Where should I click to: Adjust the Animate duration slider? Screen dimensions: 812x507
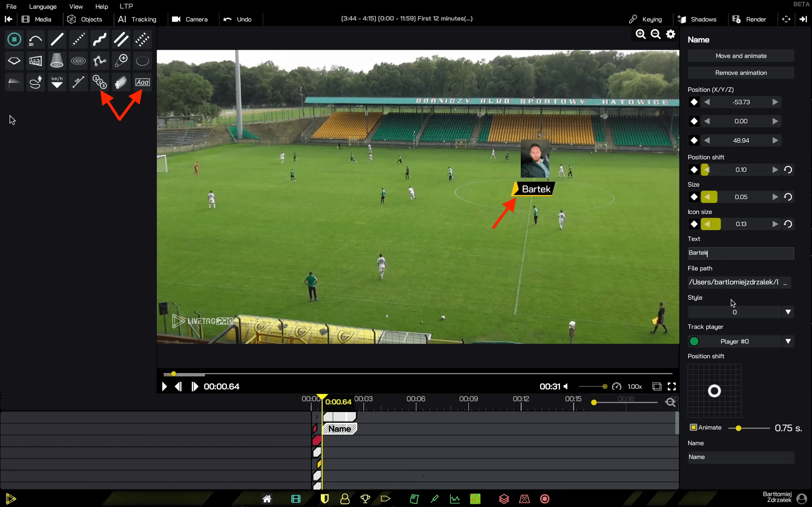tap(738, 428)
